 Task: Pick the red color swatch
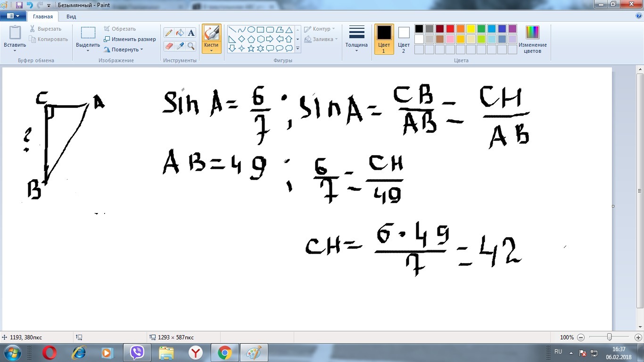450,29
